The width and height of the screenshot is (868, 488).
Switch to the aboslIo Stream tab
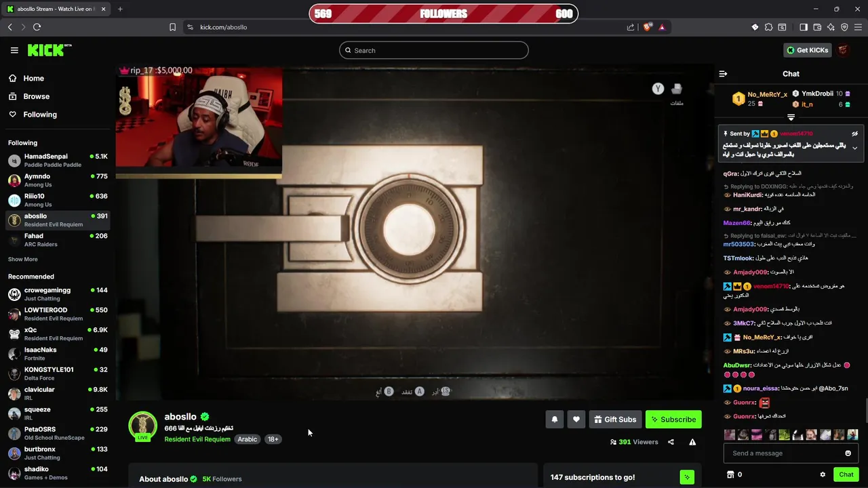[x=56, y=9]
